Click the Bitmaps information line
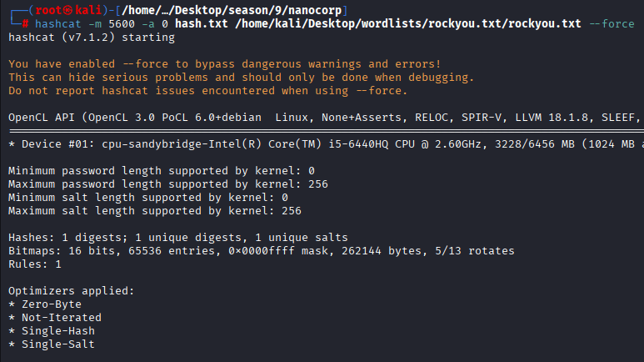Viewport: 644px width, 362px height. click(x=261, y=250)
